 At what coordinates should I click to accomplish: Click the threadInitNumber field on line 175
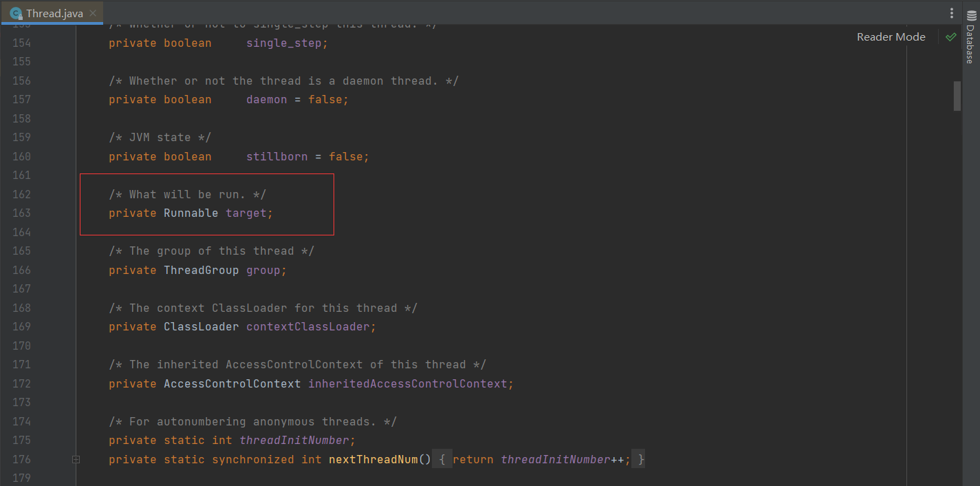294,441
